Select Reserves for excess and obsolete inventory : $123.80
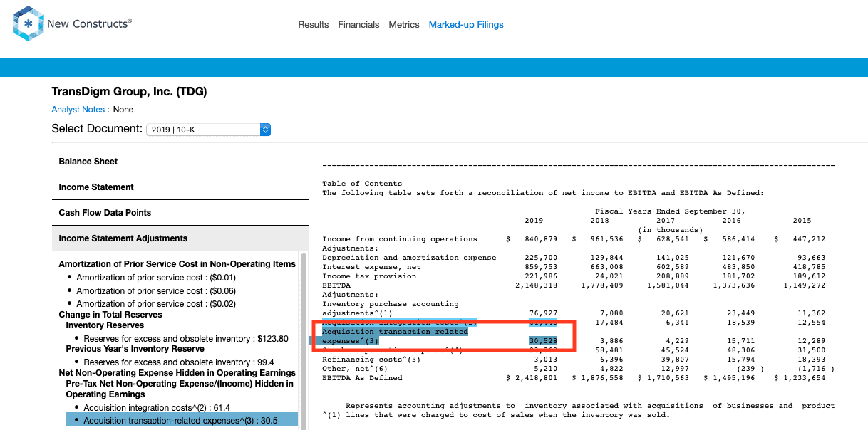This screenshot has height=430, width=868. pos(186,339)
